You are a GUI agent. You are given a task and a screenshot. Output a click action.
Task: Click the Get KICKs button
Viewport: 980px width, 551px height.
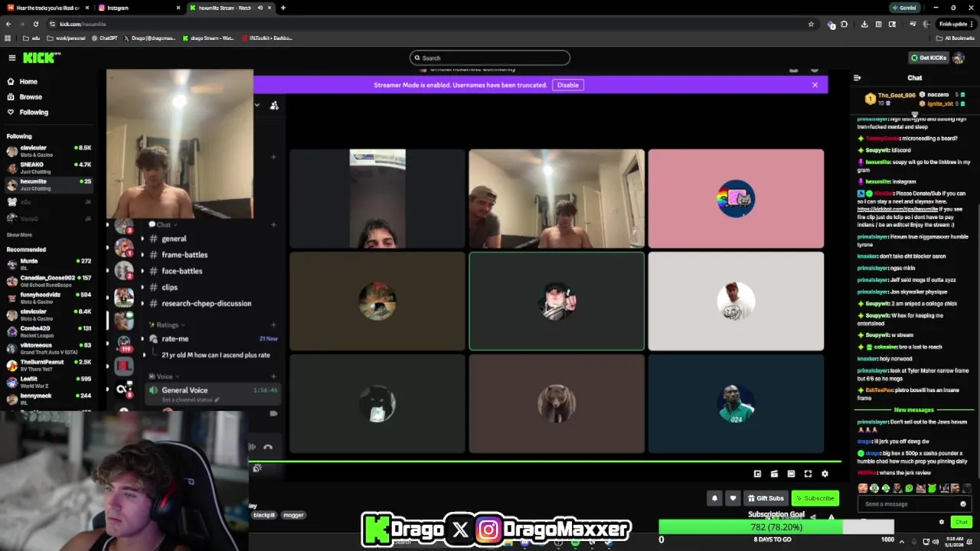click(x=928, y=58)
